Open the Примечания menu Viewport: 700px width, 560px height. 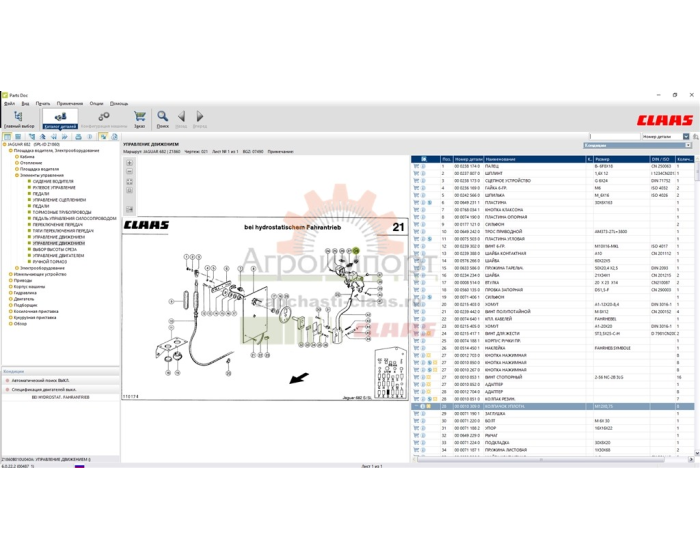pyautogui.click(x=70, y=104)
